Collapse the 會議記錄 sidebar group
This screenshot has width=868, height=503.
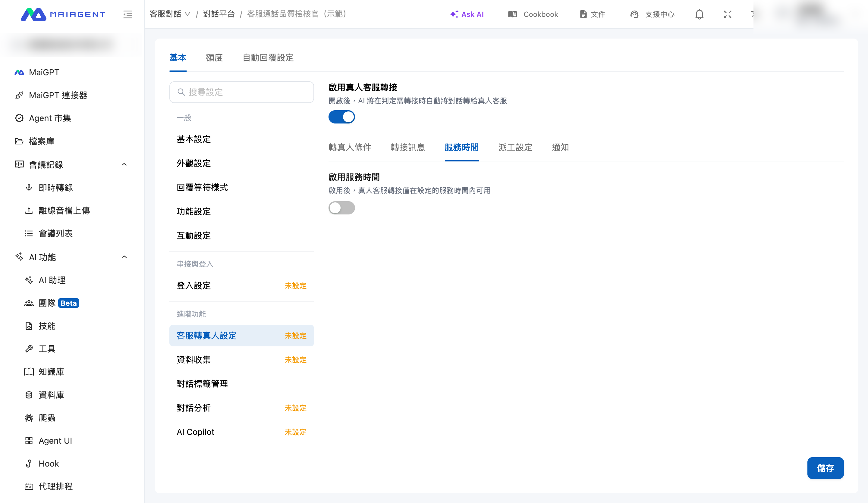124,164
